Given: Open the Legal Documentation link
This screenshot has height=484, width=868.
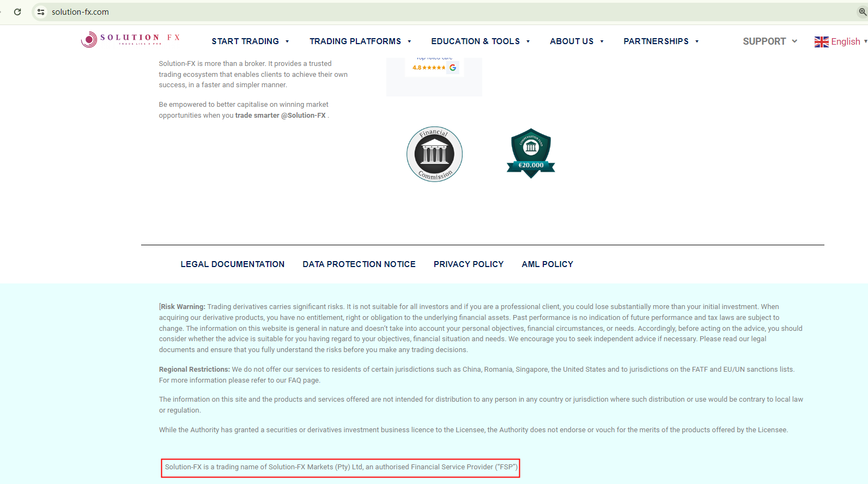Looking at the screenshot, I should click(x=233, y=264).
